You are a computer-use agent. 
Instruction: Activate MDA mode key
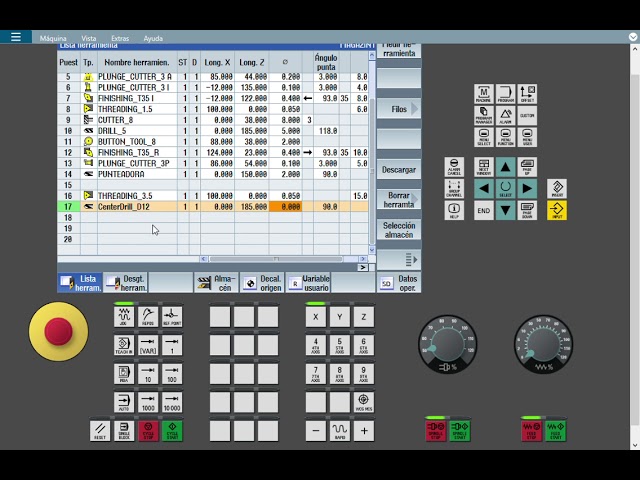click(124, 374)
